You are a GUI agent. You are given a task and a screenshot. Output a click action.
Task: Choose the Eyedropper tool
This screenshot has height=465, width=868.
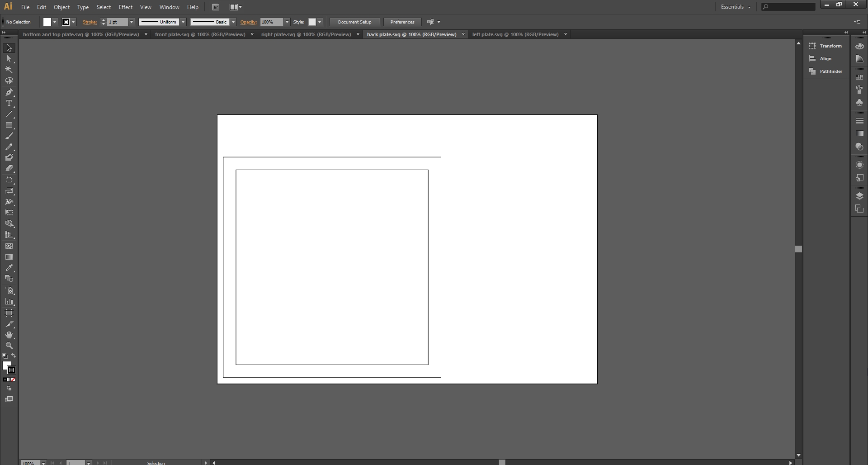[x=9, y=268]
